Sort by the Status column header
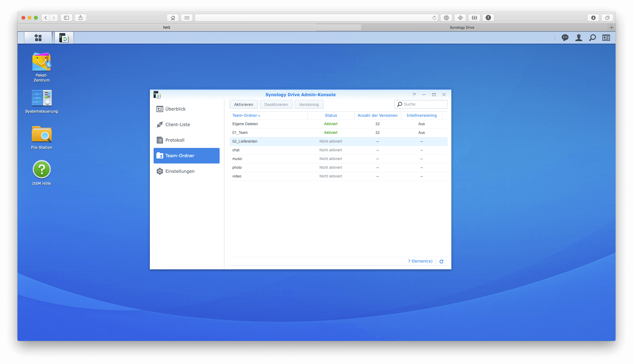This screenshot has height=364, width=633. pyautogui.click(x=331, y=116)
